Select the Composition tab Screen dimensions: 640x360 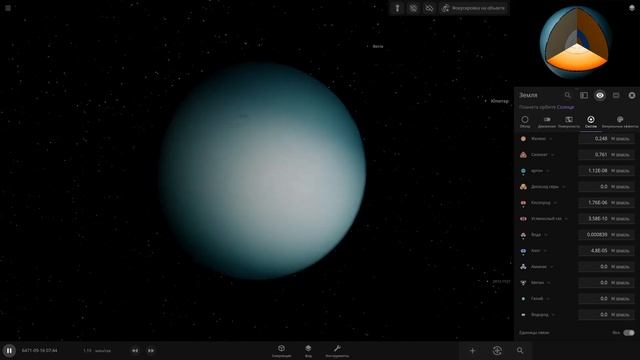tap(591, 122)
